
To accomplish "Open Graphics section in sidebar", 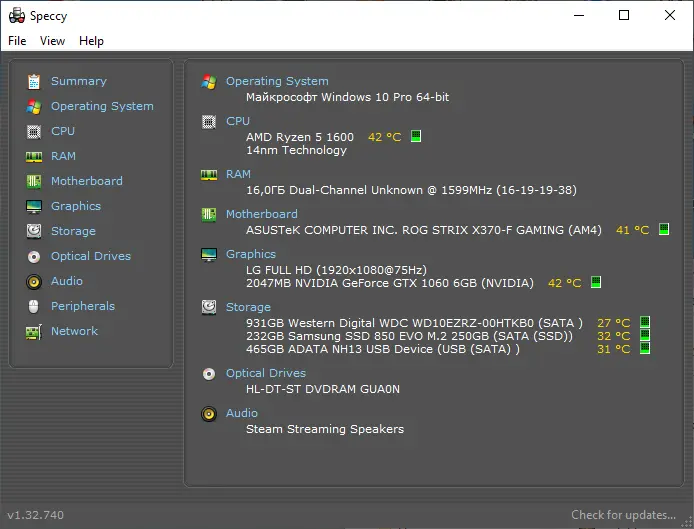I will click(76, 206).
